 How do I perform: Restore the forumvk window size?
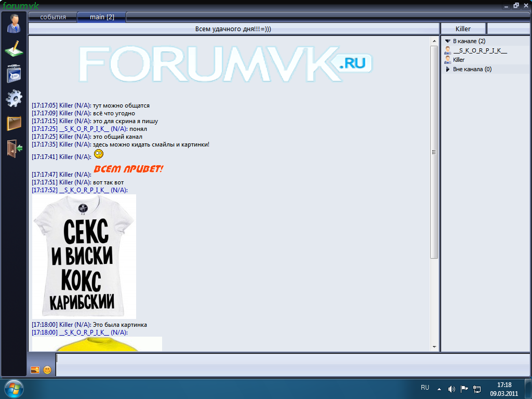coord(516,5)
